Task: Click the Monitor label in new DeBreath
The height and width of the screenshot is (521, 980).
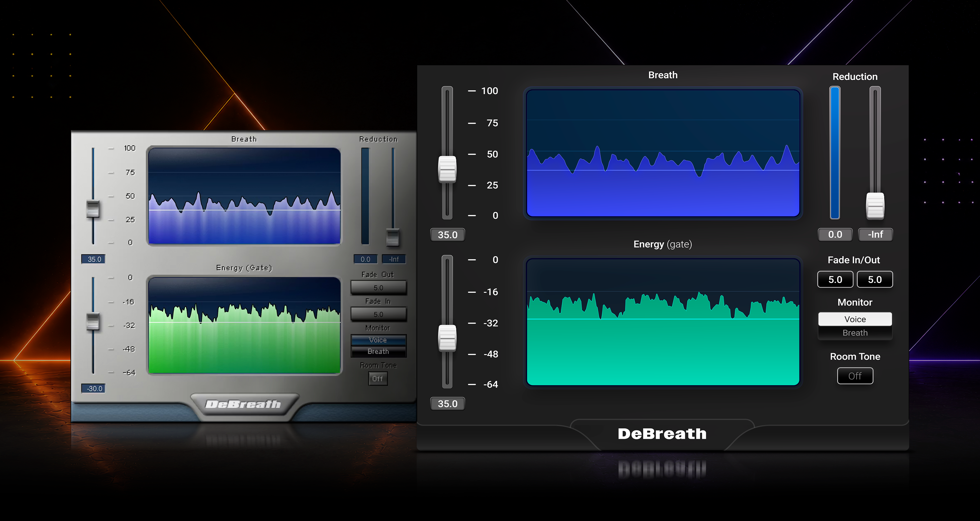Action: [x=855, y=302]
